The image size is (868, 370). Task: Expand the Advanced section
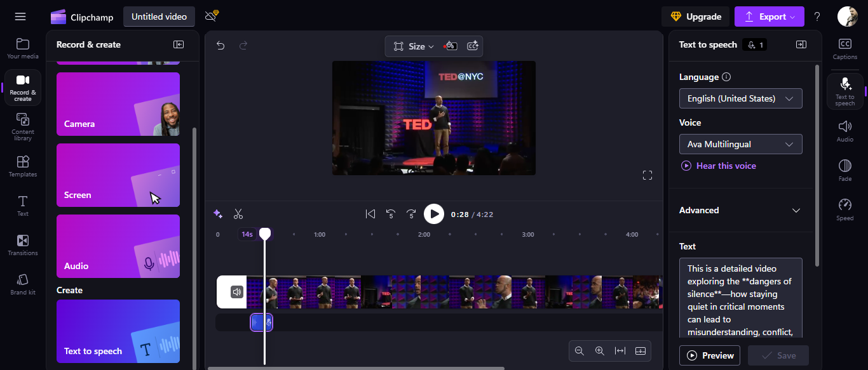tap(740, 210)
